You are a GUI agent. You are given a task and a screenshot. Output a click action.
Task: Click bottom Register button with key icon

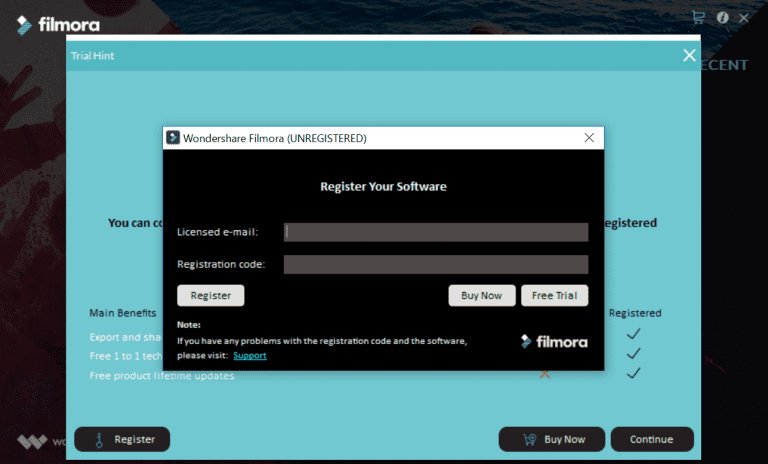[x=122, y=439]
